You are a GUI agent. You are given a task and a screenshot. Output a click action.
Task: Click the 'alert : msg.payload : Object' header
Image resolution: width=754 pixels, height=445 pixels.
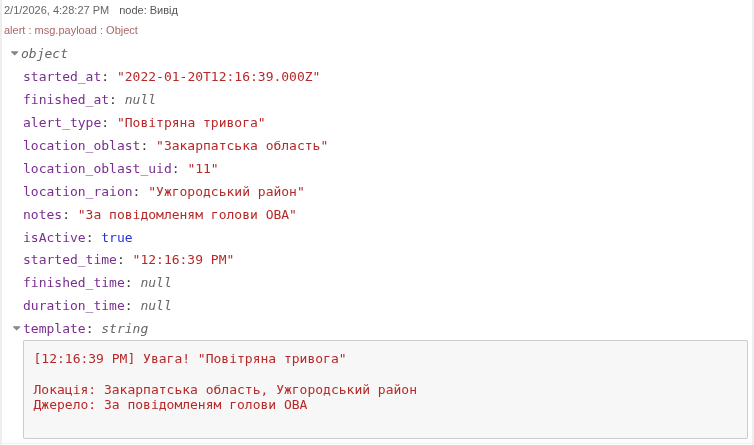(x=71, y=30)
